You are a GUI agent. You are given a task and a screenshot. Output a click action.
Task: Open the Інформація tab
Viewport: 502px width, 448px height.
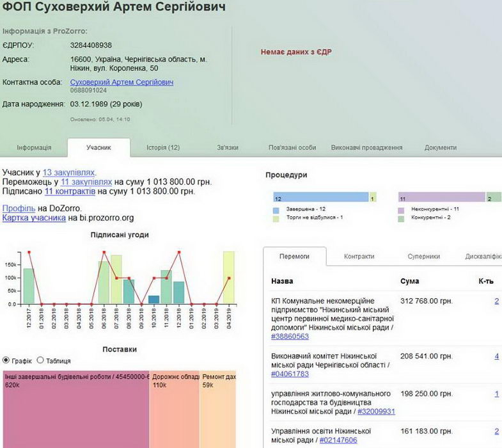point(34,148)
